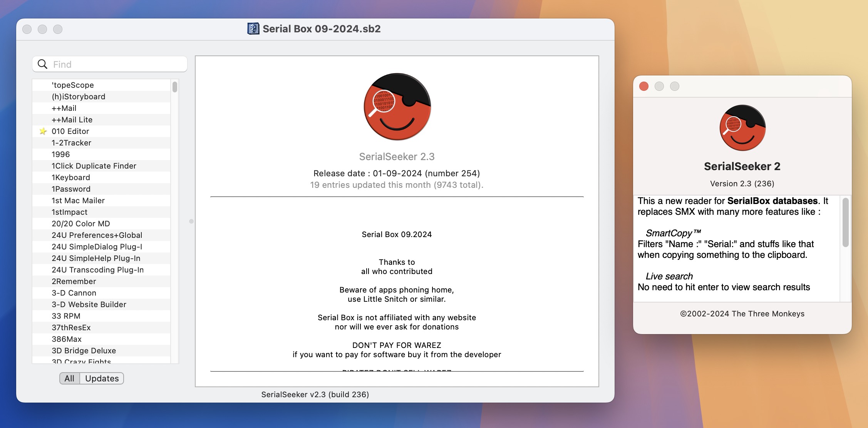
Task: Select 24U Transcoding Plug-In entry
Action: click(102, 270)
